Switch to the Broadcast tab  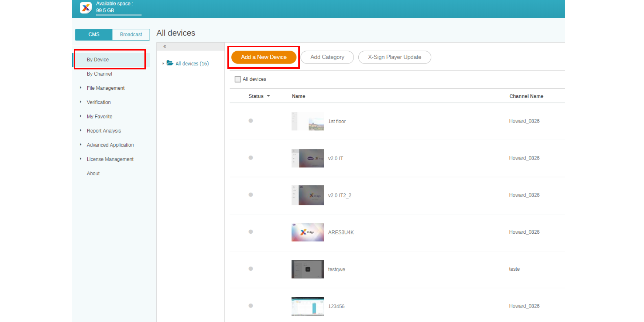tap(131, 35)
